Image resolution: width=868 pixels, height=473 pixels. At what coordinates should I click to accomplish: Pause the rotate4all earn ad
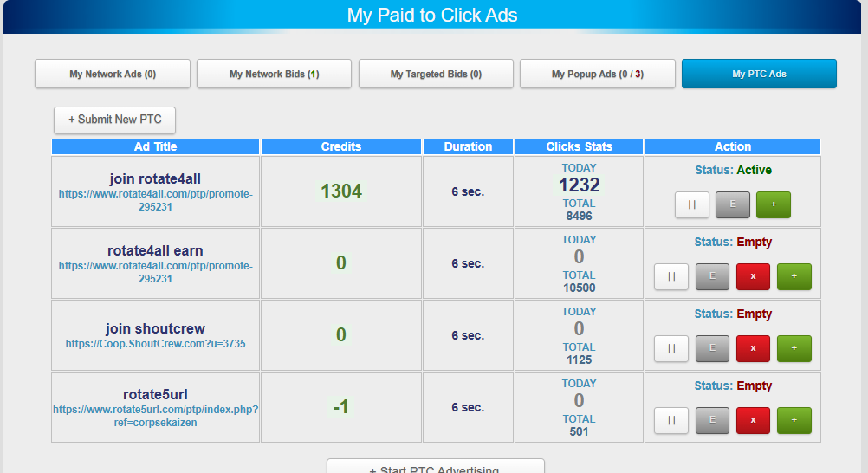671,276
